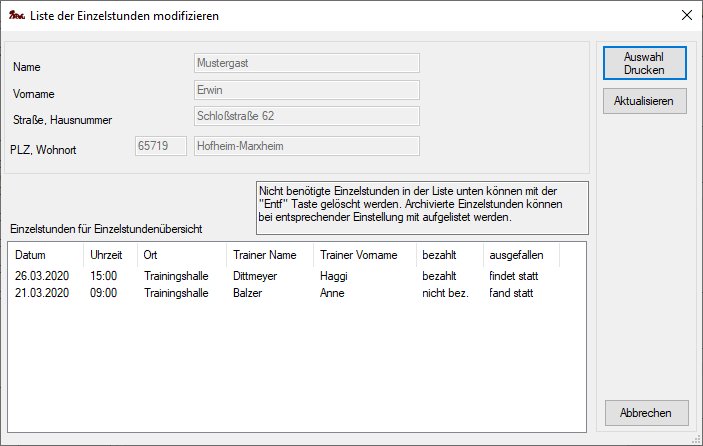Click the bezahlt column header
The image size is (703, 446).
click(x=449, y=255)
